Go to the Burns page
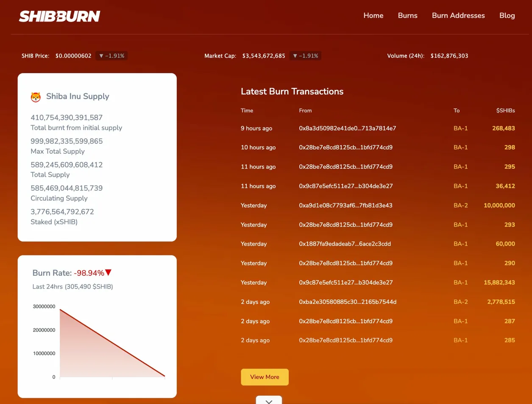This screenshot has height=404, width=532. point(407,16)
